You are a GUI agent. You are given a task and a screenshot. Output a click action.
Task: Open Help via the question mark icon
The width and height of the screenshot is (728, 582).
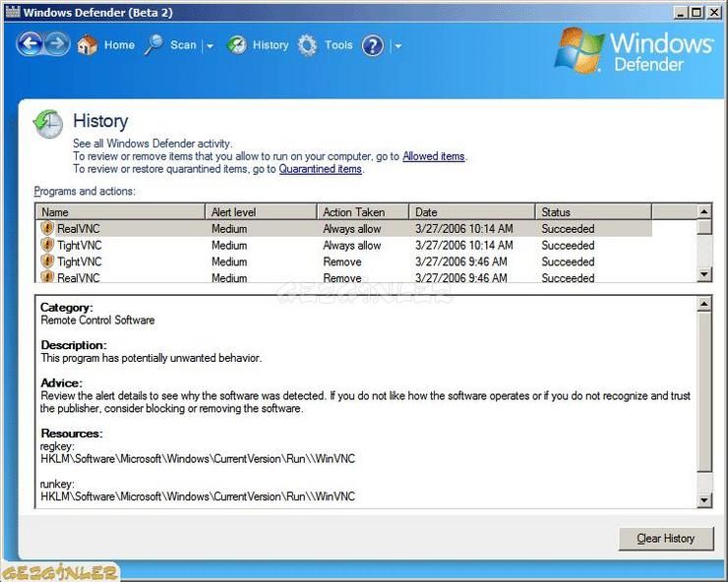pyautogui.click(x=373, y=45)
